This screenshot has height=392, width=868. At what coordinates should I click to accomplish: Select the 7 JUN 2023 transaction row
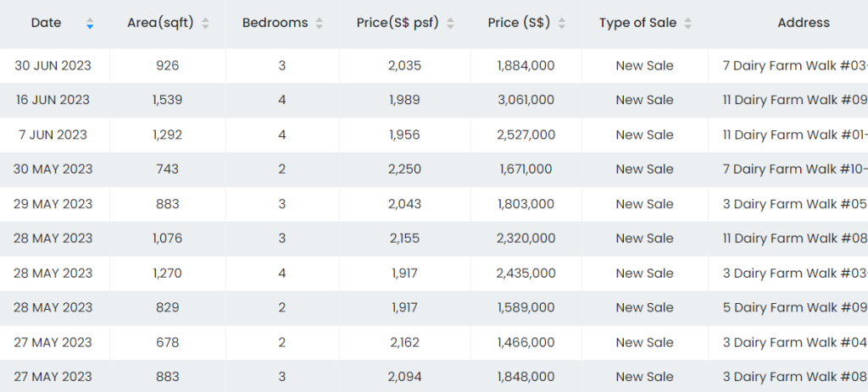point(53,135)
